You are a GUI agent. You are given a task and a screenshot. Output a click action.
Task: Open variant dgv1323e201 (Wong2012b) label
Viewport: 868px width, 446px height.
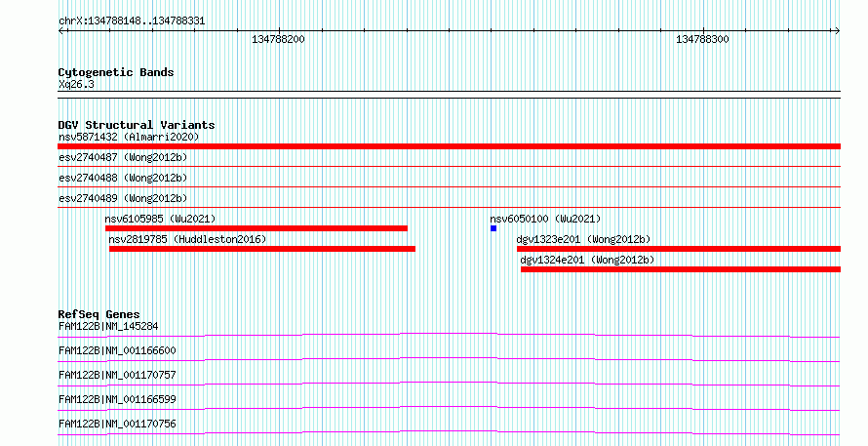(583, 239)
